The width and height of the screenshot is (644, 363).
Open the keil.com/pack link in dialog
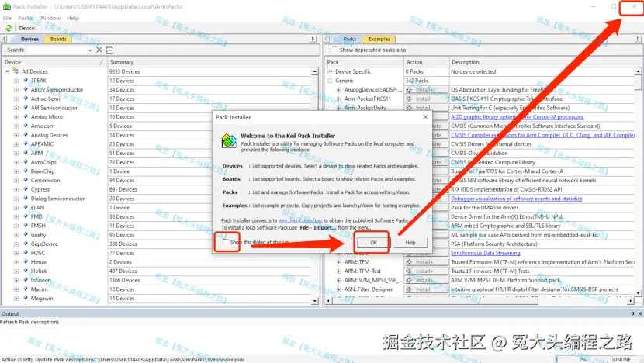[x=300, y=220]
